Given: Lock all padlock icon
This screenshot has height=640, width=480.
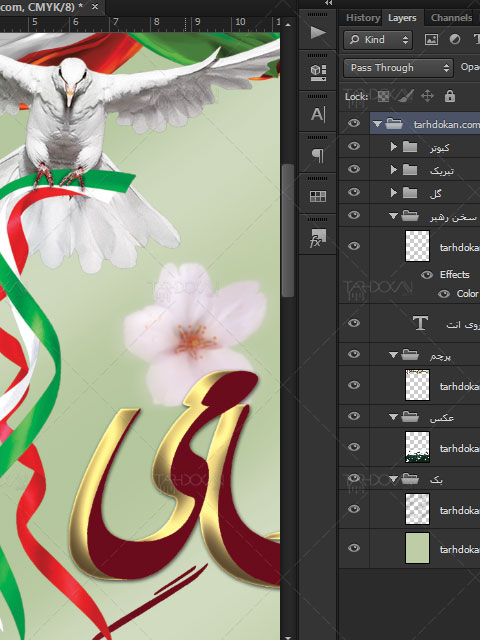Looking at the screenshot, I should coord(450,96).
